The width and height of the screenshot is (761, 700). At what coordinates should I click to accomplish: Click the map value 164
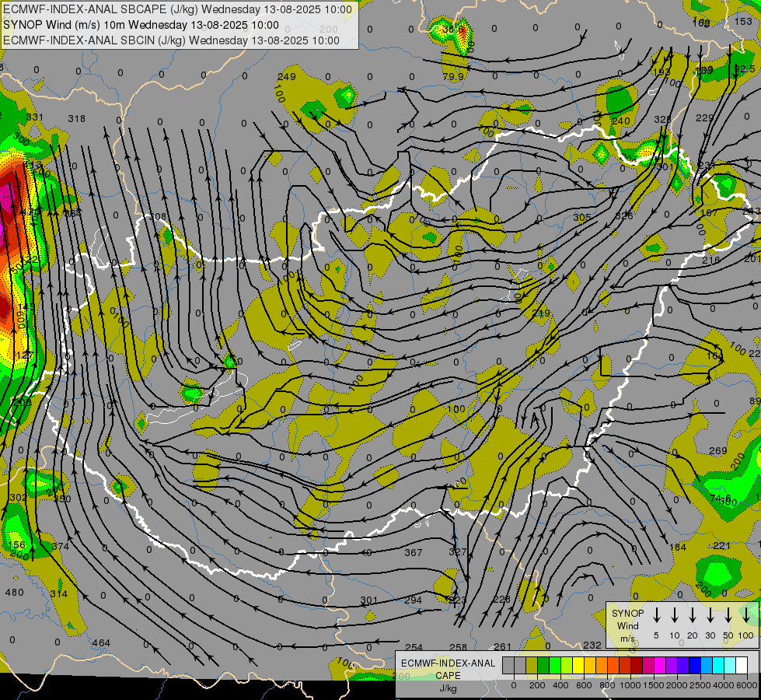pyautogui.click(x=715, y=356)
